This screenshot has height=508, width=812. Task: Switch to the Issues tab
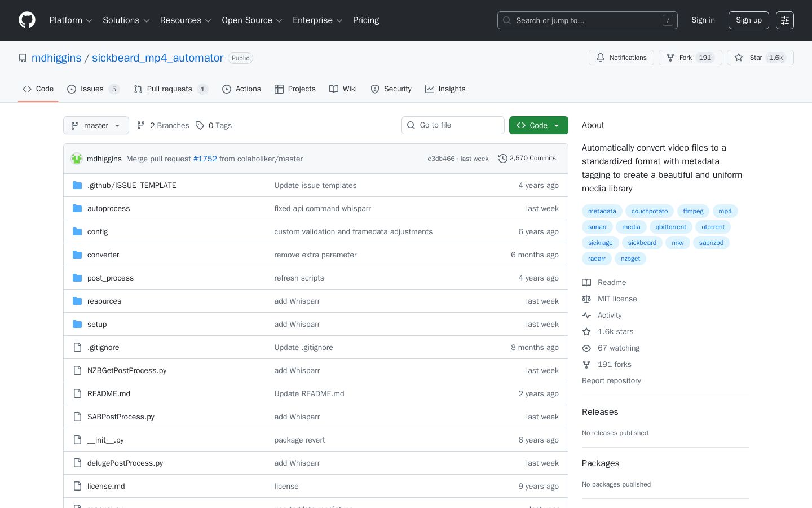coord(93,89)
